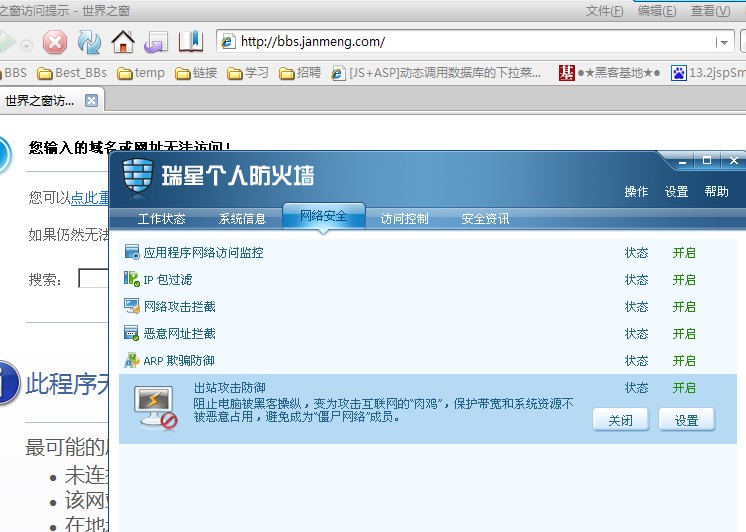Click the 设置 button for 出站攻击防御
746x532 pixels.
[x=687, y=420]
